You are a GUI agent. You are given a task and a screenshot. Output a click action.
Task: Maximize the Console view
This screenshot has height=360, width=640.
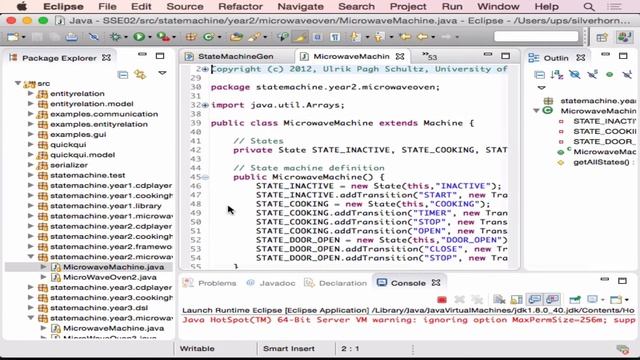pos(622,281)
